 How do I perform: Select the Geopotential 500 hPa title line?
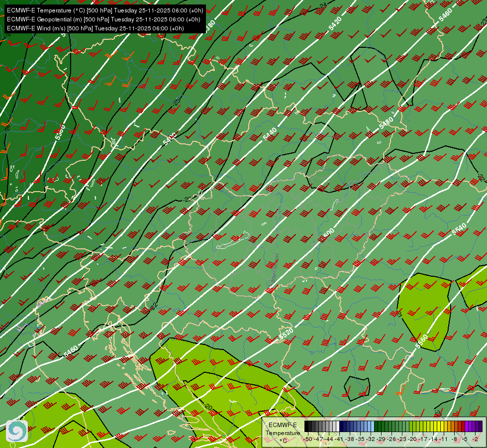click(103, 19)
